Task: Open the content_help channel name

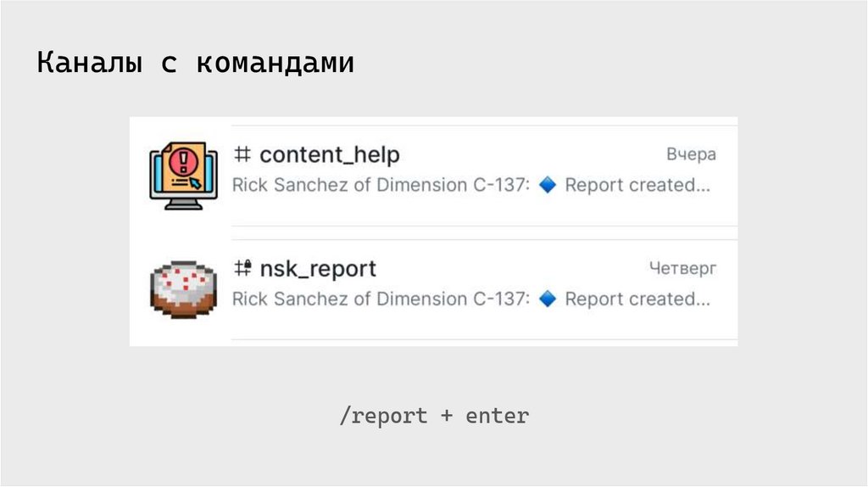Action: click(x=329, y=155)
